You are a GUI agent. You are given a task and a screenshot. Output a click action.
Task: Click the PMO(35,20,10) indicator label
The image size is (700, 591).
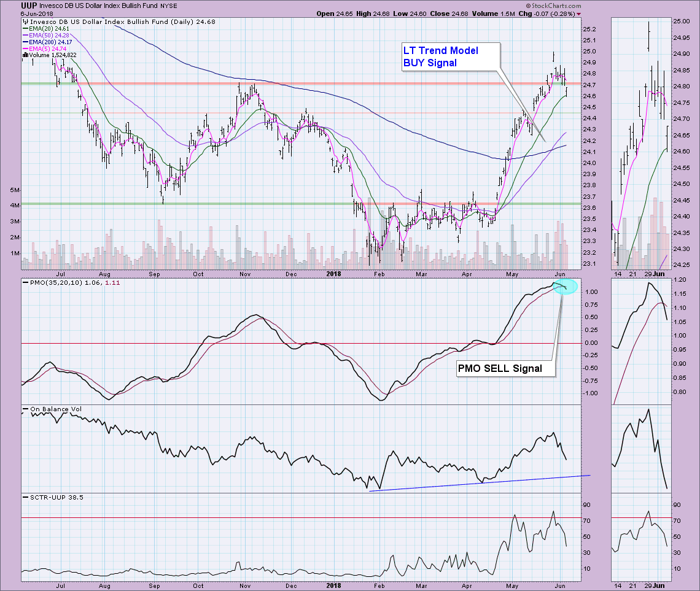tap(71, 283)
